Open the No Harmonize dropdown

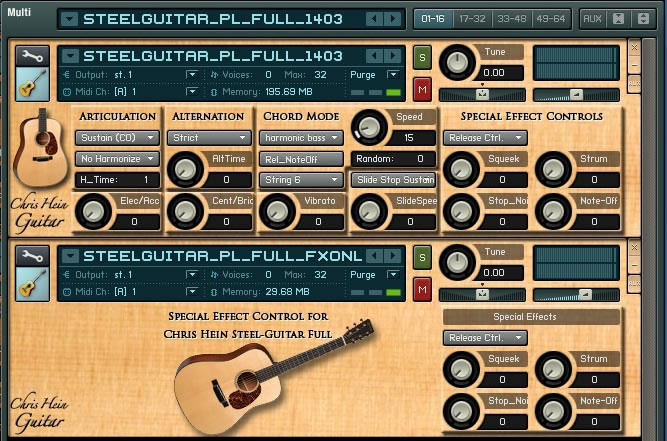[117, 159]
